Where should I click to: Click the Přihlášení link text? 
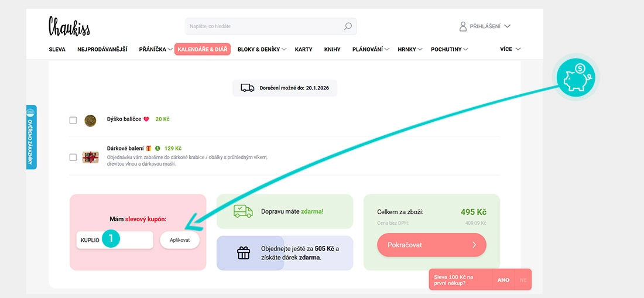tap(485, 26)
